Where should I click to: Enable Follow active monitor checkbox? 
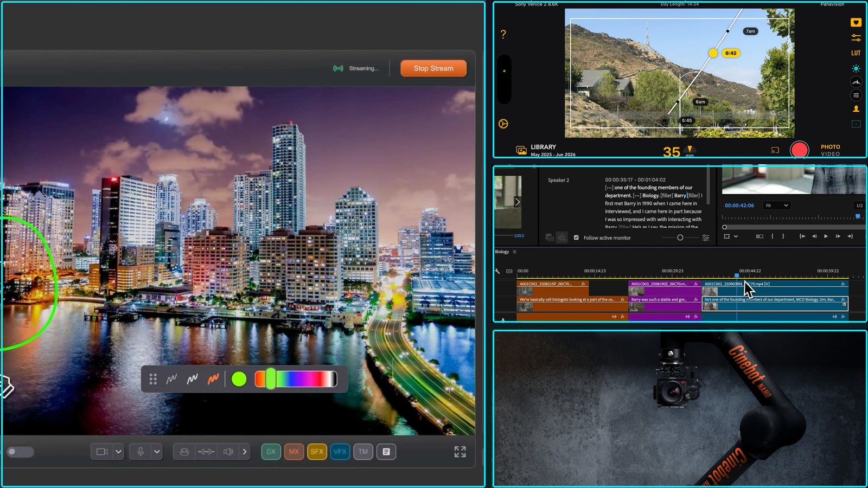tap(576, 237)
